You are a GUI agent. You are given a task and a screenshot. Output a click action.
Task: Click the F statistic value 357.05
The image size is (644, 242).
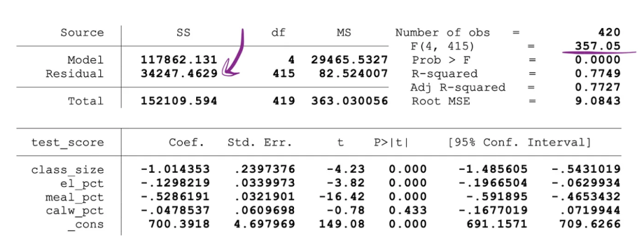click(597, 46)
